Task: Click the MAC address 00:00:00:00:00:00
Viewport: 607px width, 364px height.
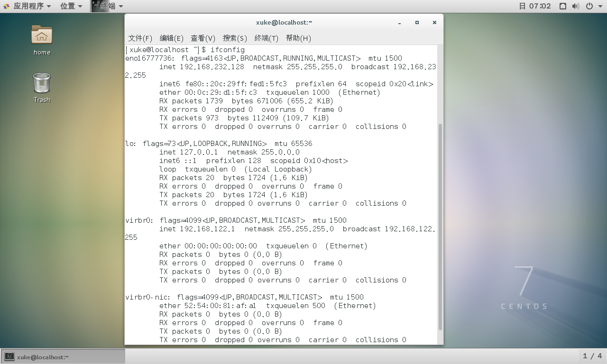Action: (221, 246)
